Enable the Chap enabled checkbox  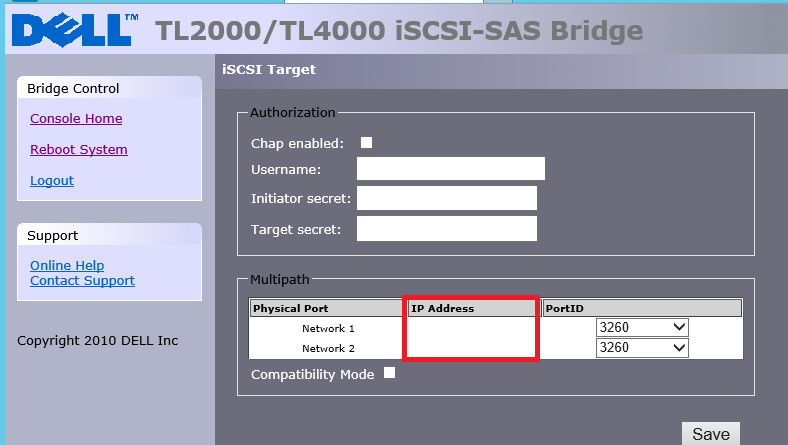pos(367,143)
